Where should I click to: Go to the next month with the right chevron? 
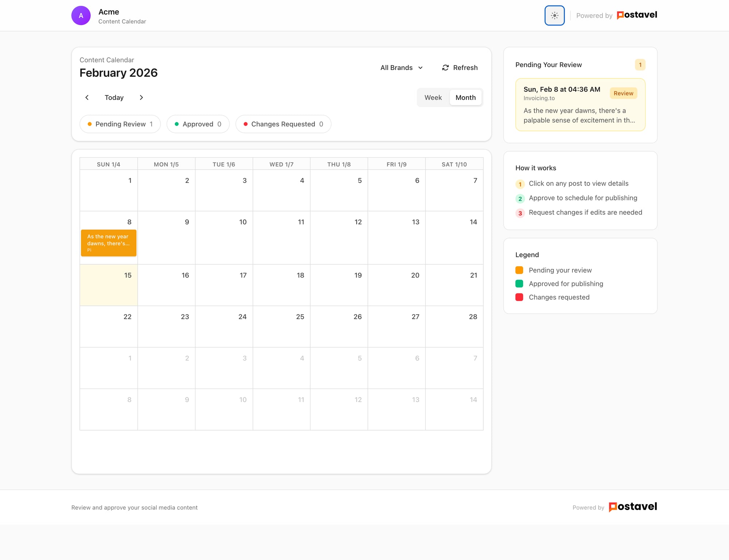(141, 97)
